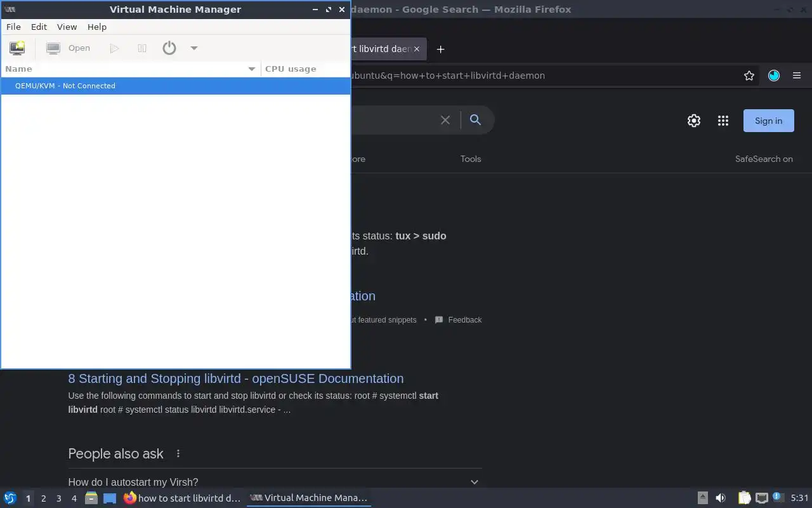The width and height of the screenshot is (812, 508).
Task: Click the CPU usage column header
Action: pyautogui.click(x=305, y=69)
